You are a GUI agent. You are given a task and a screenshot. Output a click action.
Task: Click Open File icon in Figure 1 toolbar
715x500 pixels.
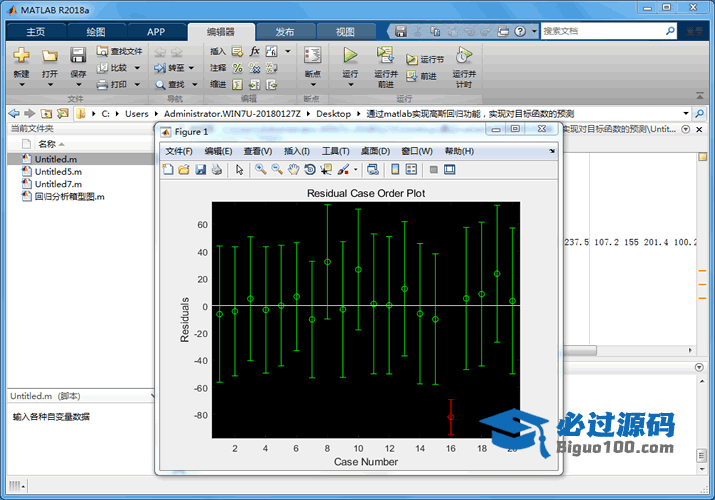click(x=184, y=170)
